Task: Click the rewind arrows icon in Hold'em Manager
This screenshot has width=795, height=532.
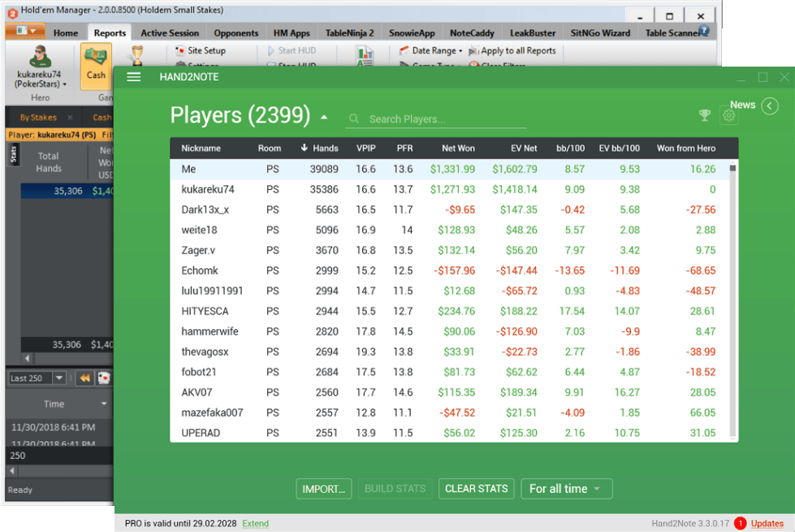Action: pos(85,378)
